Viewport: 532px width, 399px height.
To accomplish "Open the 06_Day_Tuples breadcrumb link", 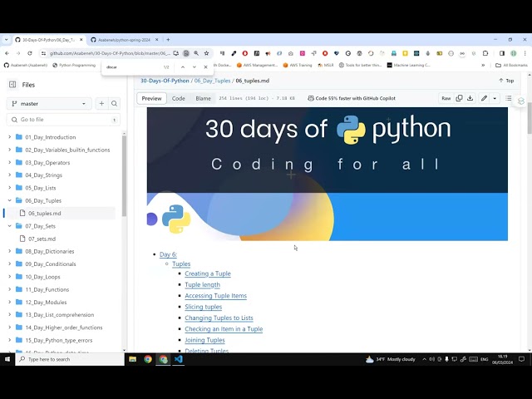I will click(x=212, y=81).
